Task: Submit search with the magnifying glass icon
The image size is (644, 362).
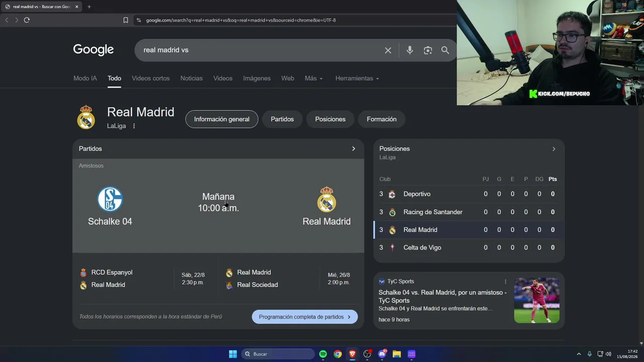Action: 445,50
